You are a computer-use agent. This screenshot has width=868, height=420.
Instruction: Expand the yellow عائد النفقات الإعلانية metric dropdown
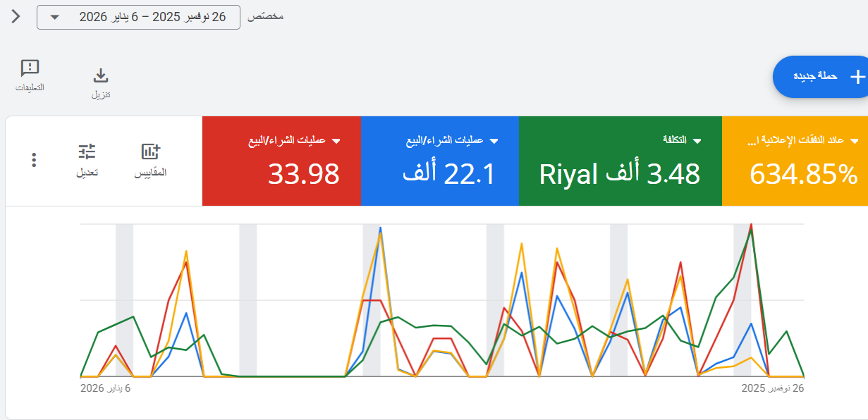tap(854, 140)
